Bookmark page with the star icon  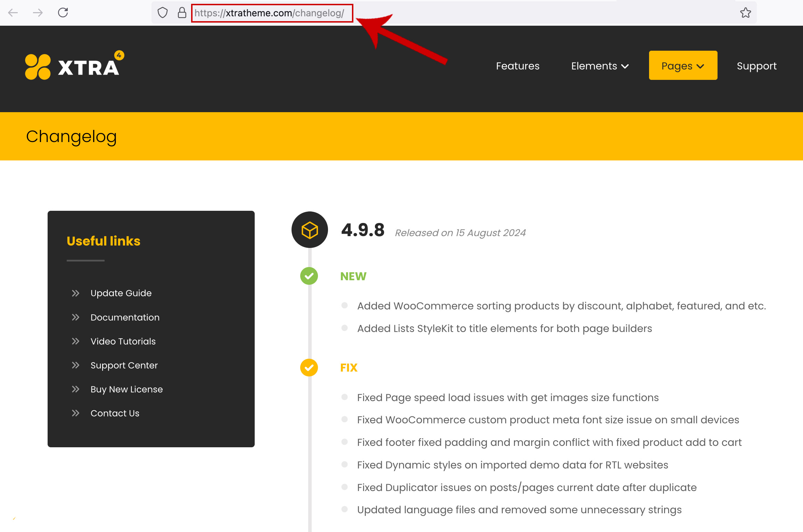[745, 13]
